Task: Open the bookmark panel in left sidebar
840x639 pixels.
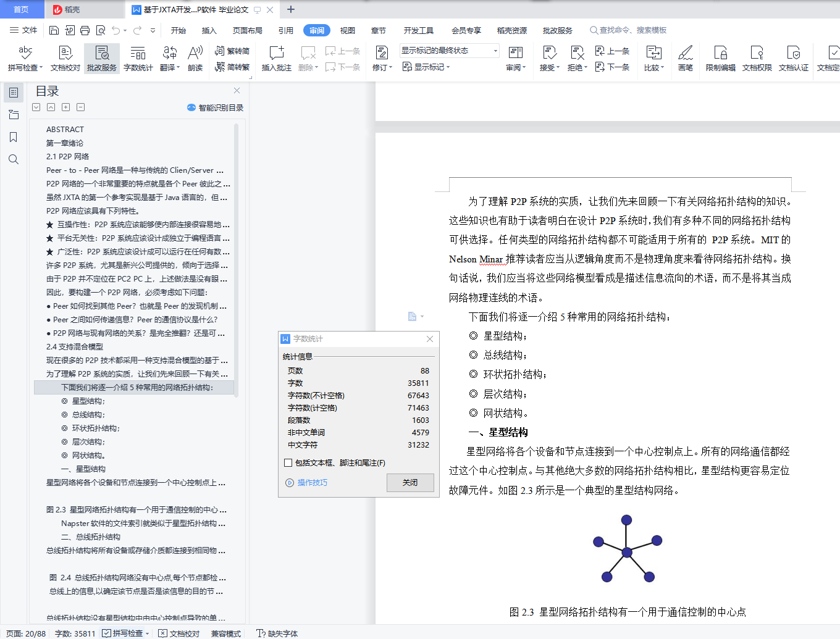Action: [x=14, y=137]
